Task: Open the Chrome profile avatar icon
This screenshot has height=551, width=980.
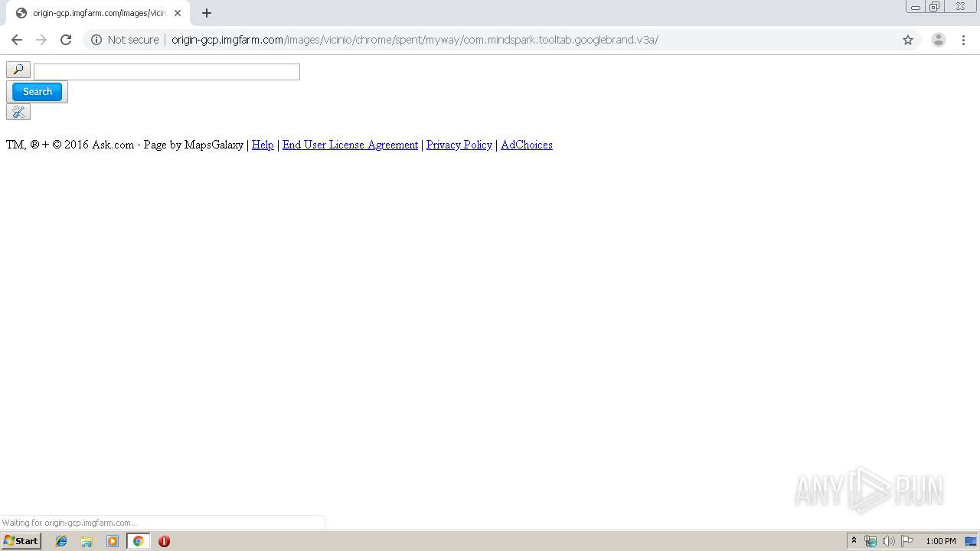Action: pyautogui.click(x=939, y=40)
